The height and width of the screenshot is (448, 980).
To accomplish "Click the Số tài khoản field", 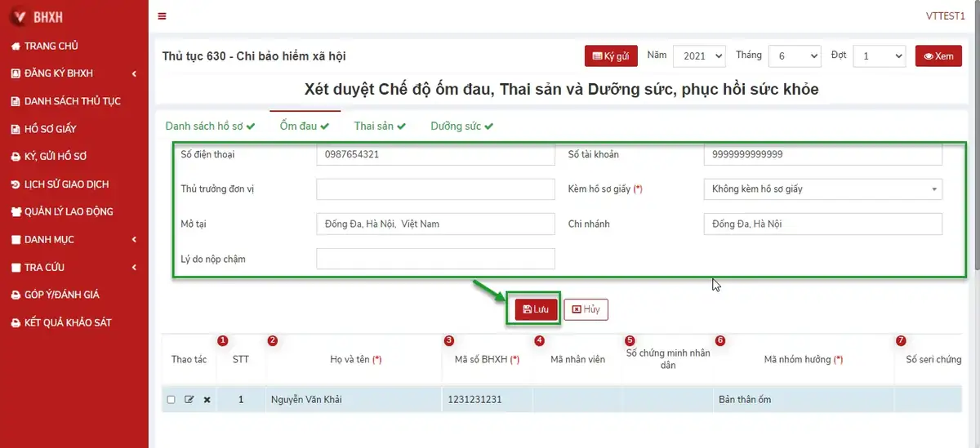I will coord(822,154).
